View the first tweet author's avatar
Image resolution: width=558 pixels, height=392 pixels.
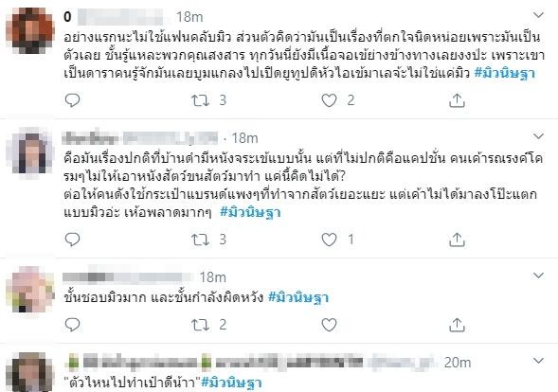[x=30, y=30]
